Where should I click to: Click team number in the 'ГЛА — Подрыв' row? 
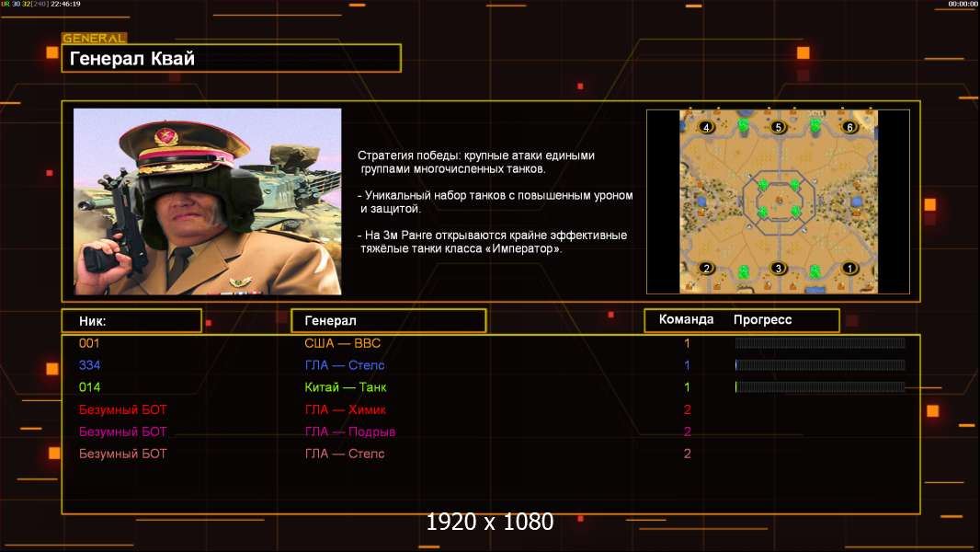687,431
